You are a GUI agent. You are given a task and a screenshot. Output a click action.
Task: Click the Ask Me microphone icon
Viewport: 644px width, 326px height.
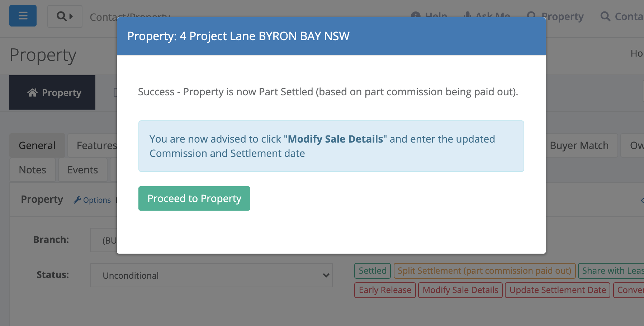point(467,15)
